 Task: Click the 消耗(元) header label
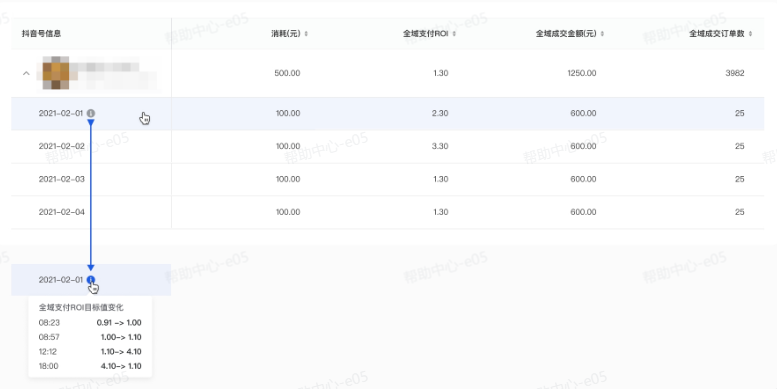(286, 34)
